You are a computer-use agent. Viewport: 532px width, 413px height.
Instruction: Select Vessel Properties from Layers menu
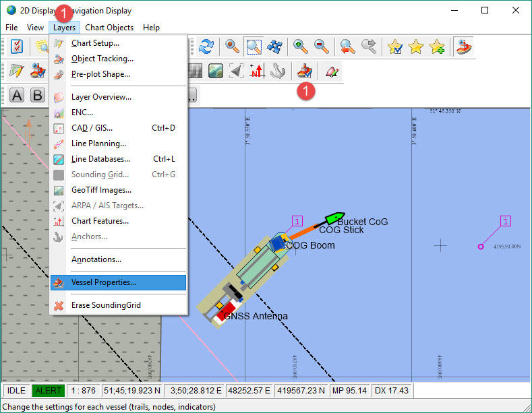(103, 282)
